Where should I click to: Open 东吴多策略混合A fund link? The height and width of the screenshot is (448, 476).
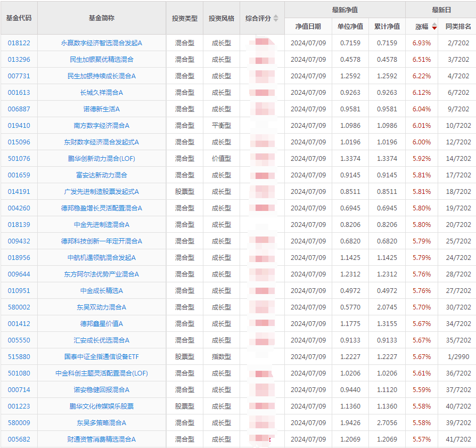(101, 422)
